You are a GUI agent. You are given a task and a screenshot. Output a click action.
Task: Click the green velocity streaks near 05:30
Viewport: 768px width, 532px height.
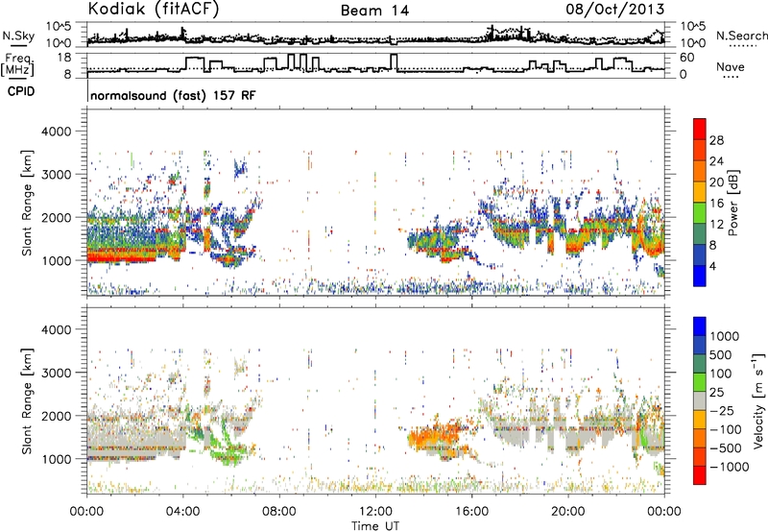click(226, 444)
